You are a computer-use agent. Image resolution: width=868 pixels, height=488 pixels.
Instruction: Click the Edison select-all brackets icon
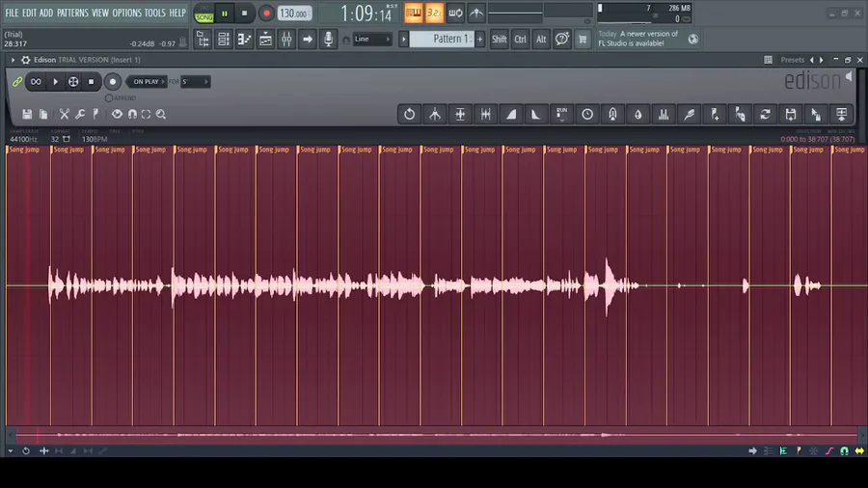click(x=147, y=114)
